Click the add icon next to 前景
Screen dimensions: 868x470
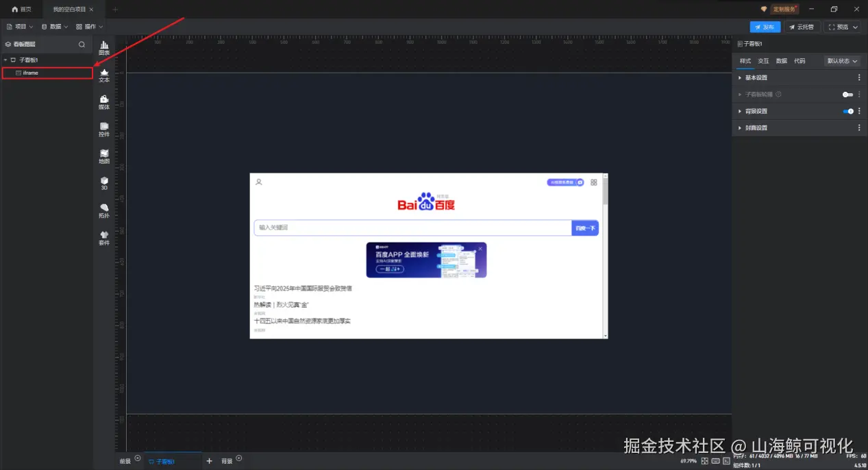138,458
